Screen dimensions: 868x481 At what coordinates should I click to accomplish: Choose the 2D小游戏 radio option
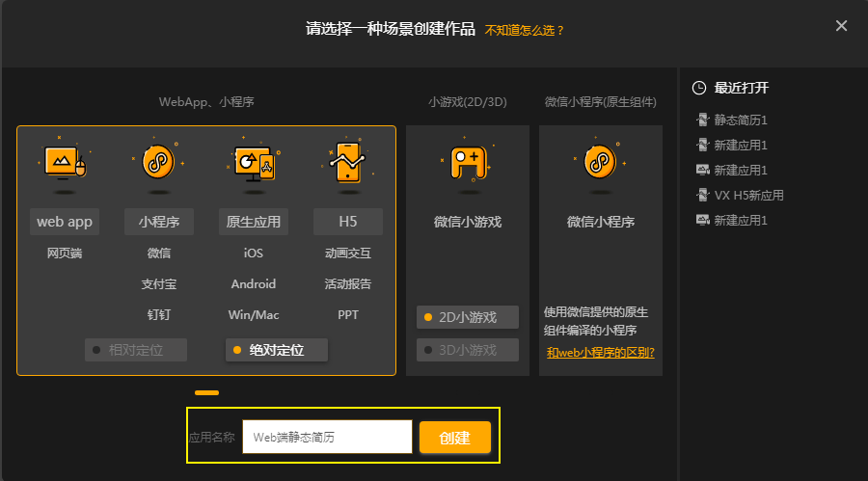point(468,317)
